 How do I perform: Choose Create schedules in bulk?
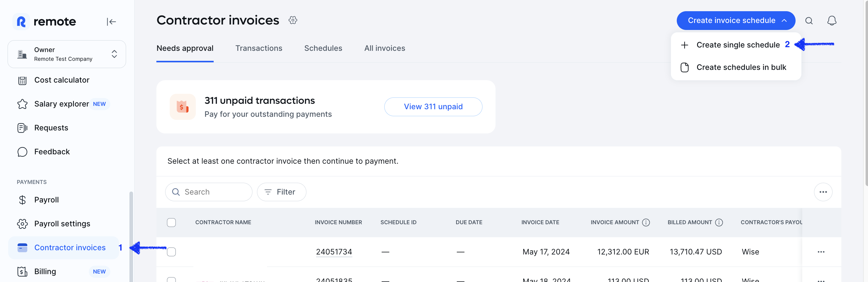pyautogui.click(x=741, y=67)
